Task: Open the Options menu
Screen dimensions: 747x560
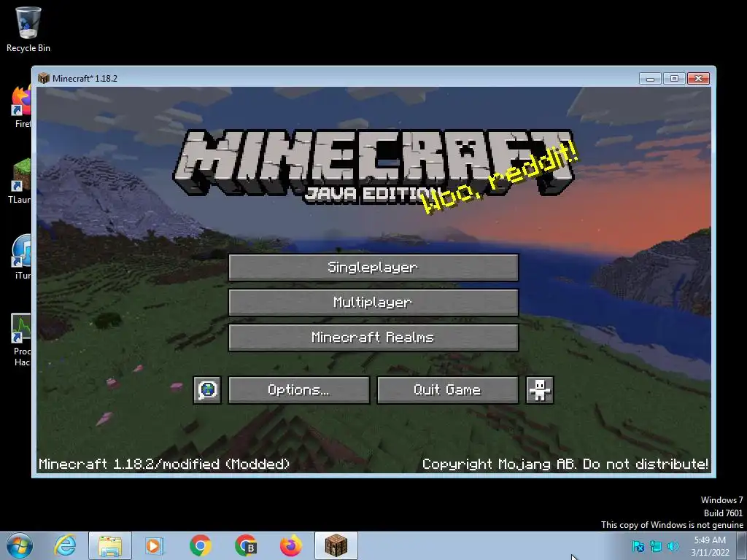Action: (x=298, y=390)
